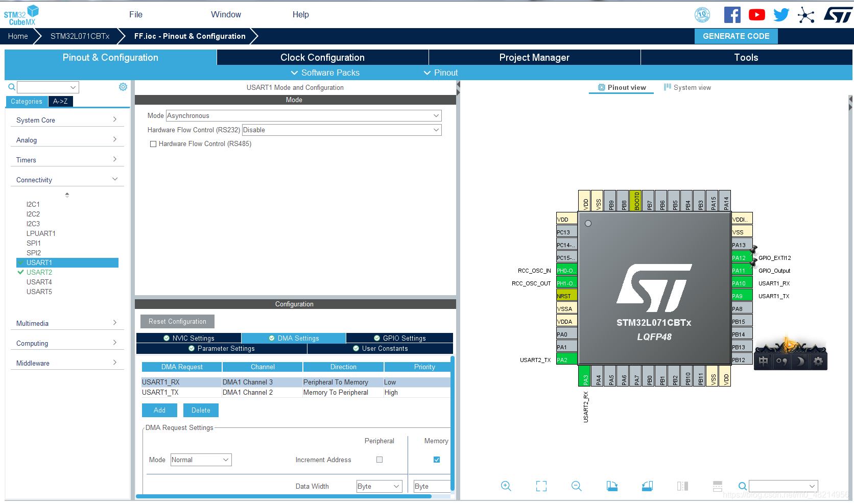Screen dimensions: 854x504
Task: Select USART2 in the Connectivity list
Action: tap(39, 272)
